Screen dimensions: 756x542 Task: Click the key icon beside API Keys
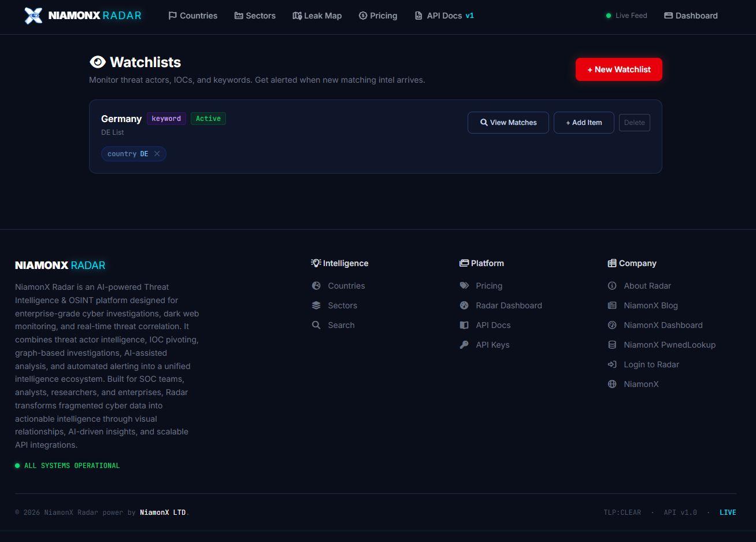click(464, 345)
